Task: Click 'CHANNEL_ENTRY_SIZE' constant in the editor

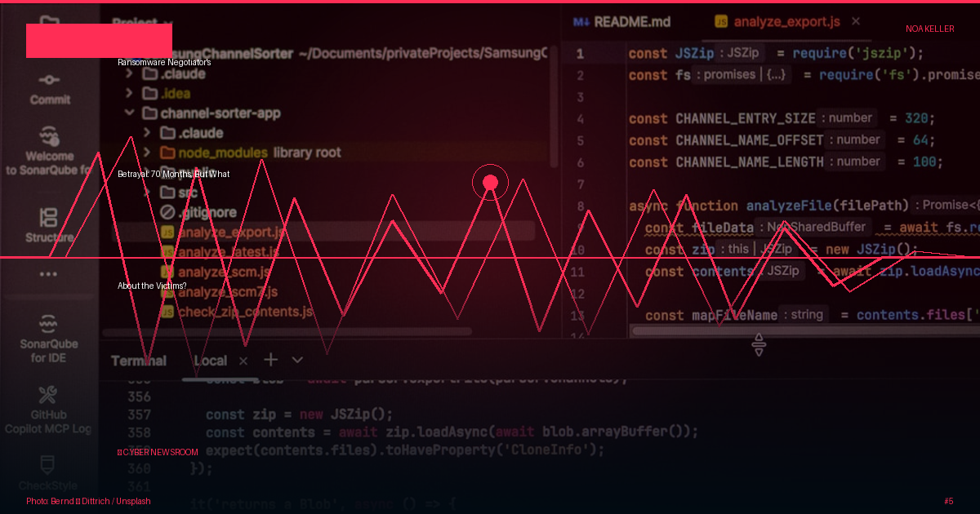Action: tap(746, 118)
